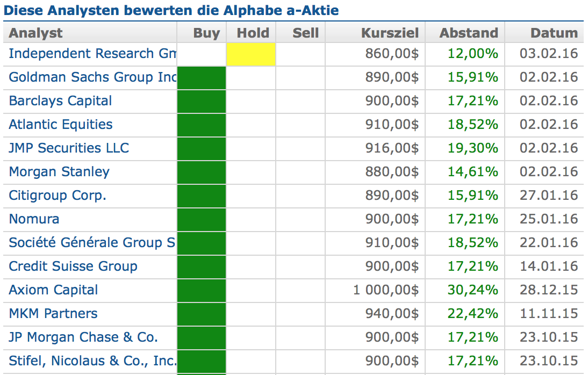Open the Barclays Capital analyst link

(x=61, y=101)
